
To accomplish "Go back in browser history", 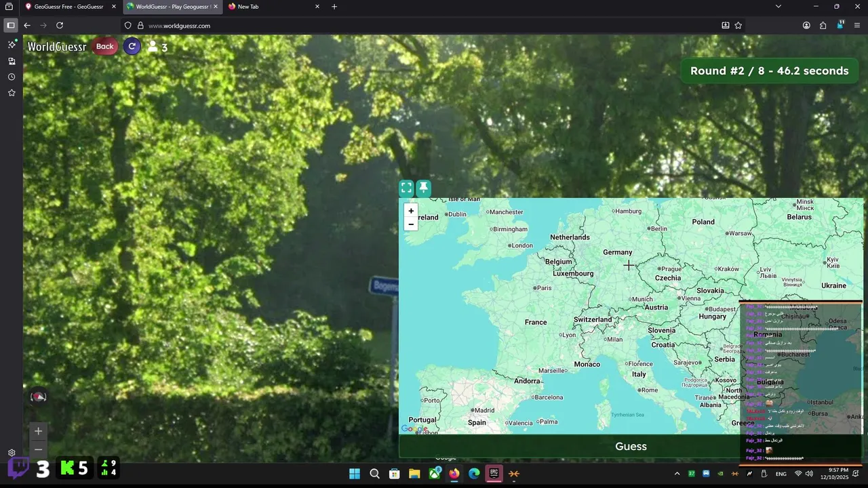I will pyautogui.click(x=27, y=25).
